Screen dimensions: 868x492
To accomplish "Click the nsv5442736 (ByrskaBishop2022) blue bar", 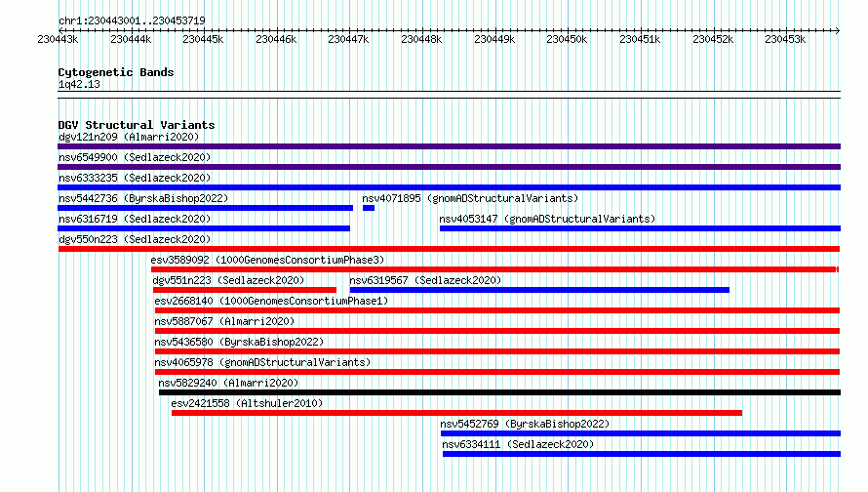I will coord(206,208).
